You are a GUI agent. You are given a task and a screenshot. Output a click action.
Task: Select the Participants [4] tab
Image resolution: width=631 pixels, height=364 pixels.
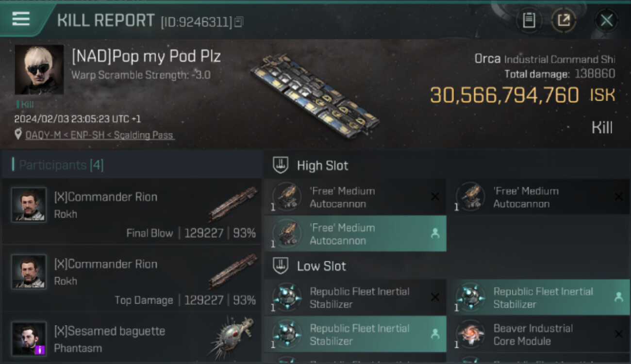click(61, 165)
